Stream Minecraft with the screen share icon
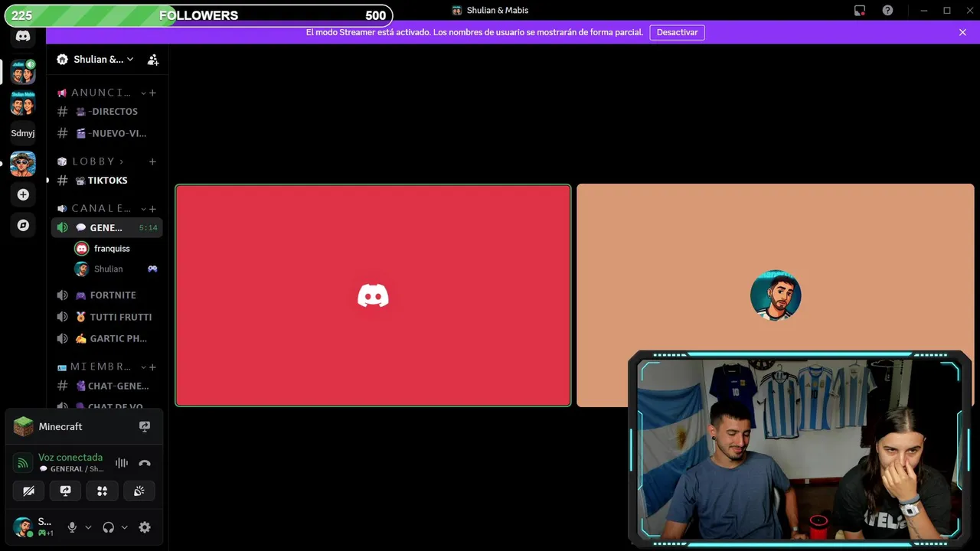 145,426
